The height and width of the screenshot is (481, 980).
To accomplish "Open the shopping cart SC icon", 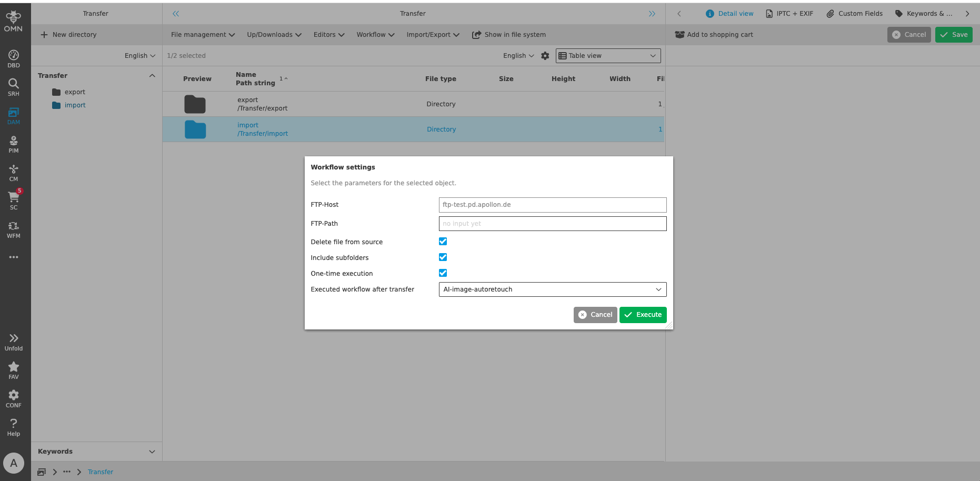I will click(14, 201).
